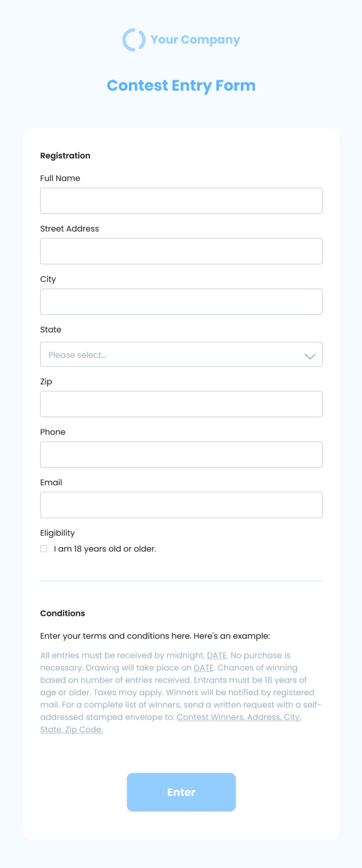Image resolution: width=362 pixels, height=868 pixels.
Task: Click the Full Name input field
Action: [x=181, y=201]
